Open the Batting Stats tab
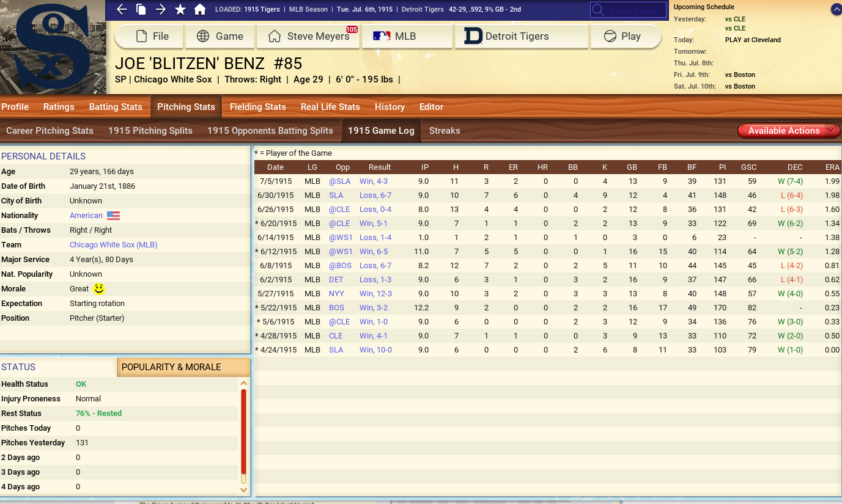Viewport: 842px width, 504px height. pyautogui.click(x=116, y=107)
